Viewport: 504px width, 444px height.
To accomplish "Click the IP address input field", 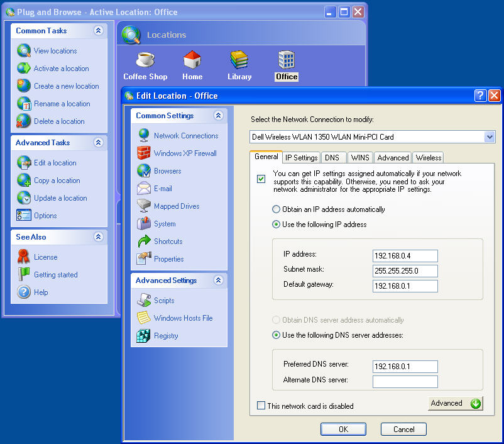I will 405,256.
